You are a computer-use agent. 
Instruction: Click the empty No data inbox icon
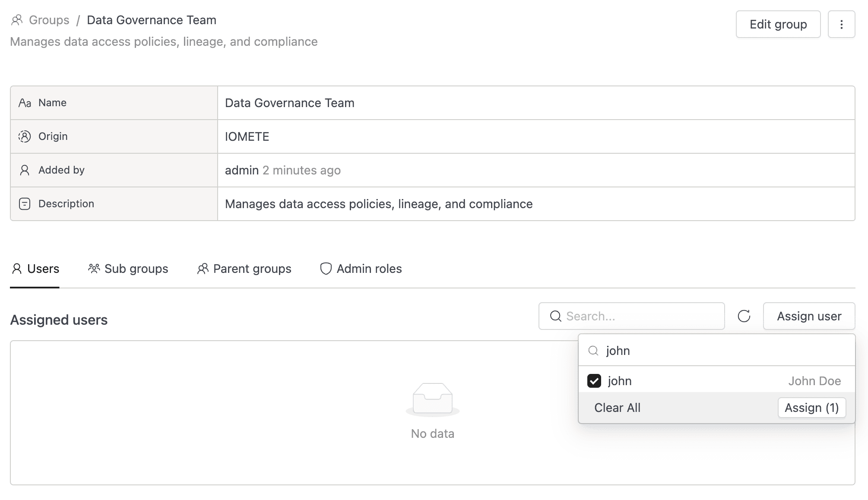432,399
